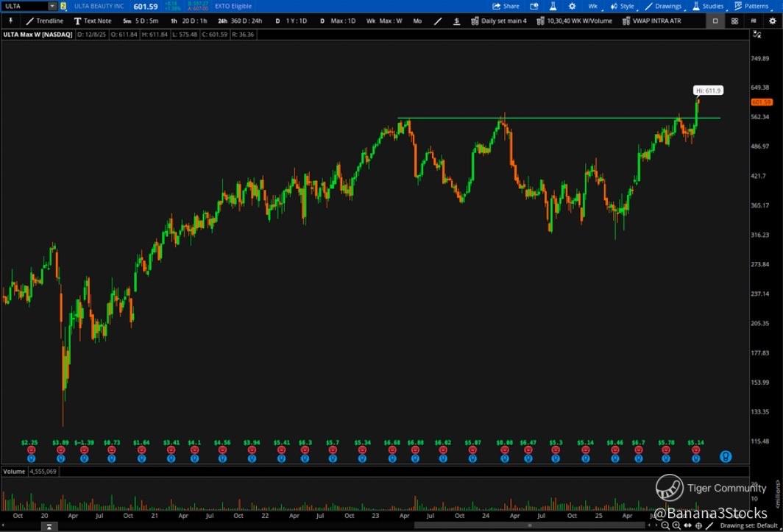Click the large blue lightbulb icon near the price axis
This screenshot has height=532, width=783.
[x=726, y=456]
